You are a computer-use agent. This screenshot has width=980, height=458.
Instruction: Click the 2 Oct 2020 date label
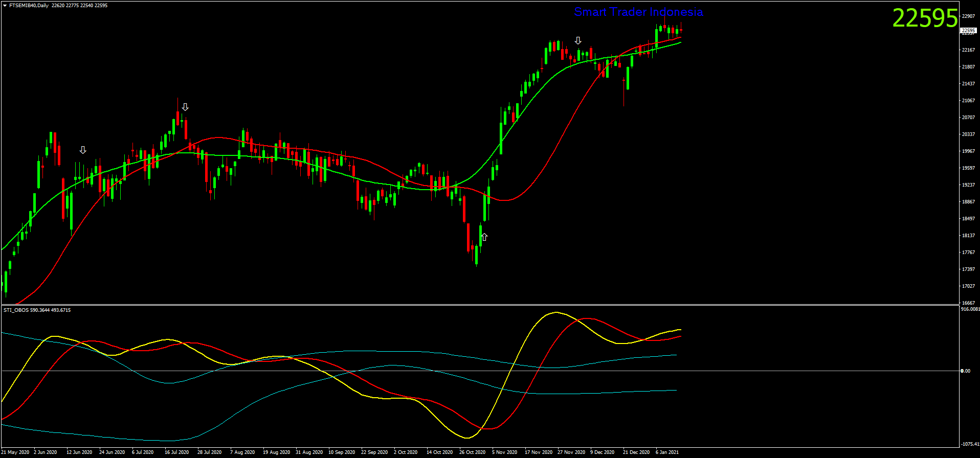(x=406, y=452)
